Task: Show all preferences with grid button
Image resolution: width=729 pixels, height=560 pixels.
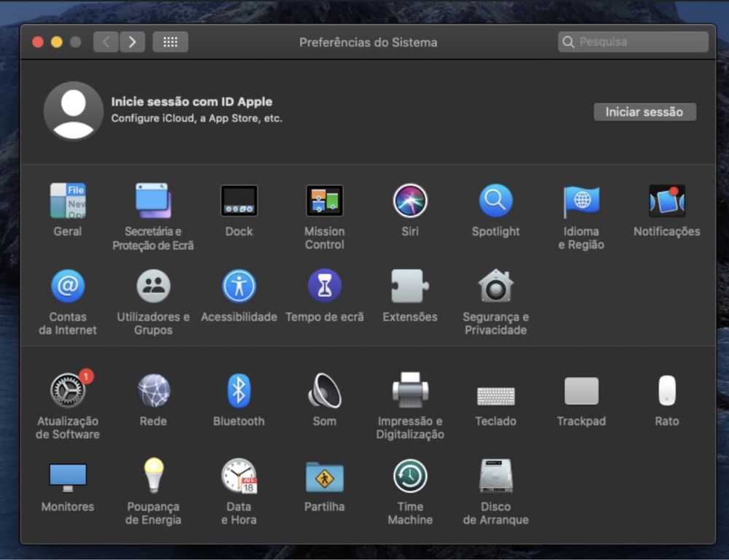Action: tap(170, 42)
